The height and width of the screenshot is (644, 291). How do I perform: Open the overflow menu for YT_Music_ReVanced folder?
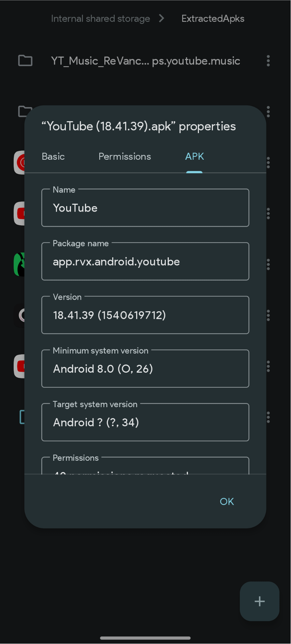tap(268, 61)
